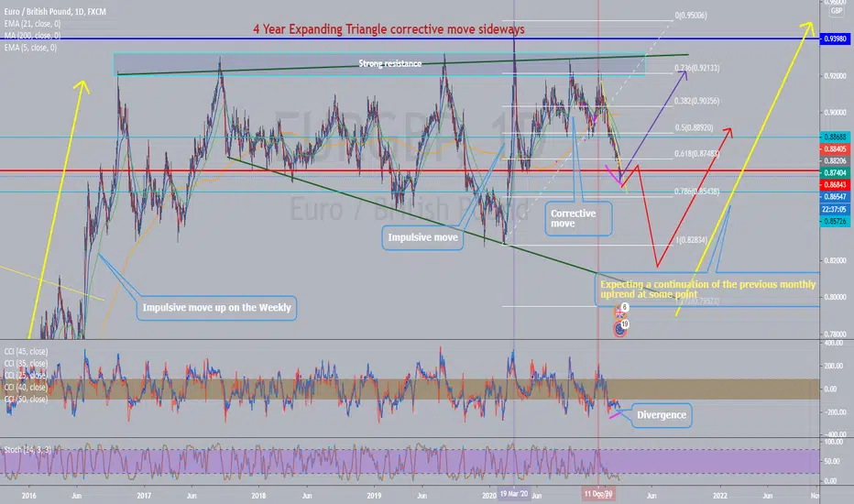The height and width of the screenshot is (504, 854).
Task: Open the EU flag economic event marker numbered 19
Action: point(620,328)
